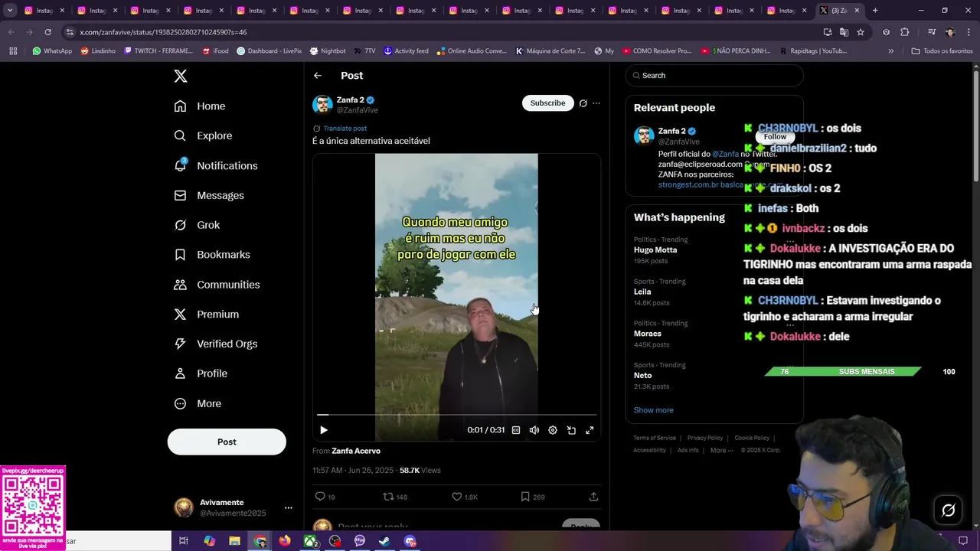Open the tab search dropdown arrow
980x551 pixels.
[10, 11]
